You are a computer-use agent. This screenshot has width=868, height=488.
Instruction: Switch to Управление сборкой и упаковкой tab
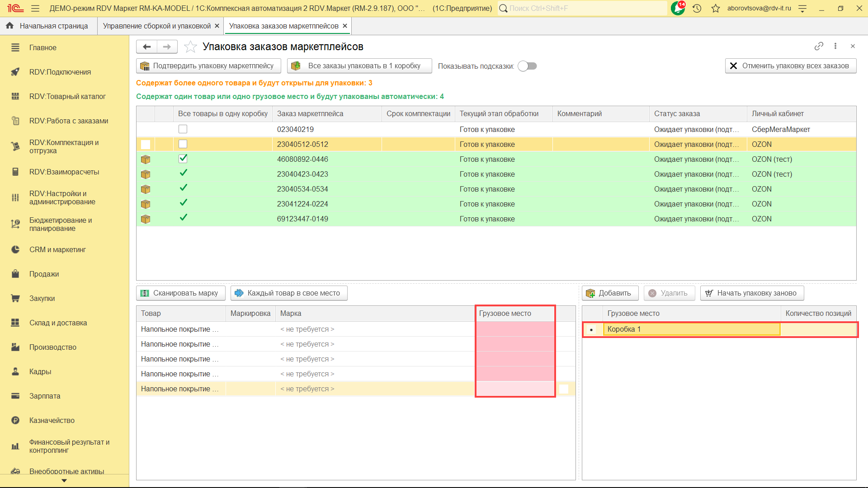(156, 26)
